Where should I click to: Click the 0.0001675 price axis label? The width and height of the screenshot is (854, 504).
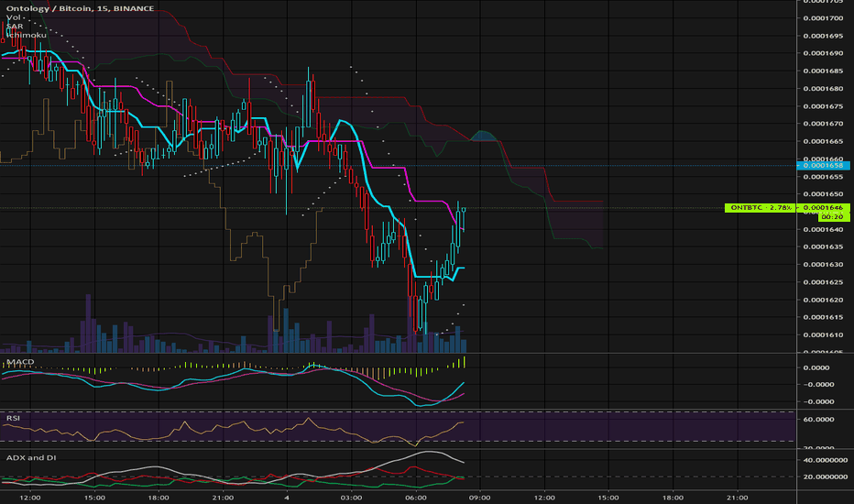point(823,106)
